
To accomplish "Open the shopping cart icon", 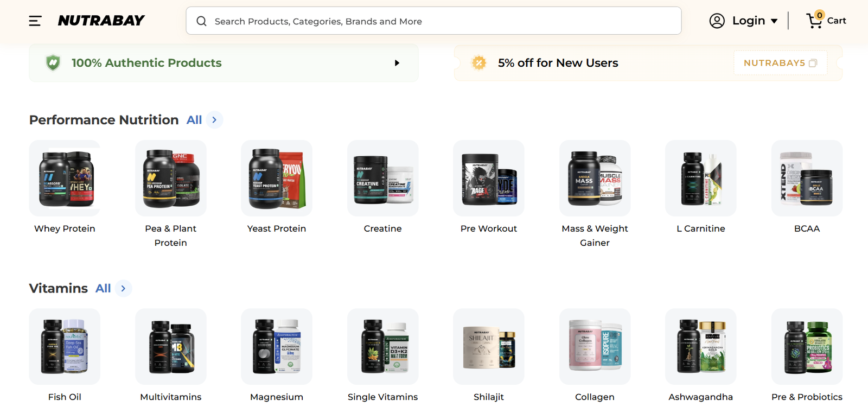I will pos(814,20).
